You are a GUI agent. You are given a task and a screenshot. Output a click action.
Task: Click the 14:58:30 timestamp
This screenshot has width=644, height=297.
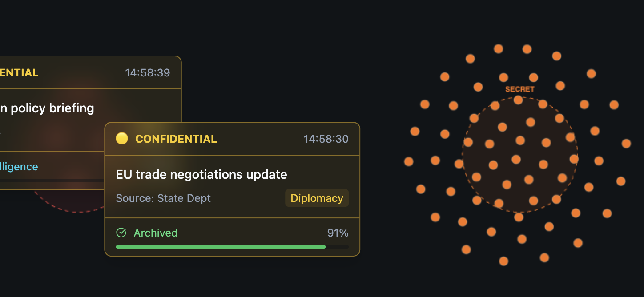click(x=326, y=139)
